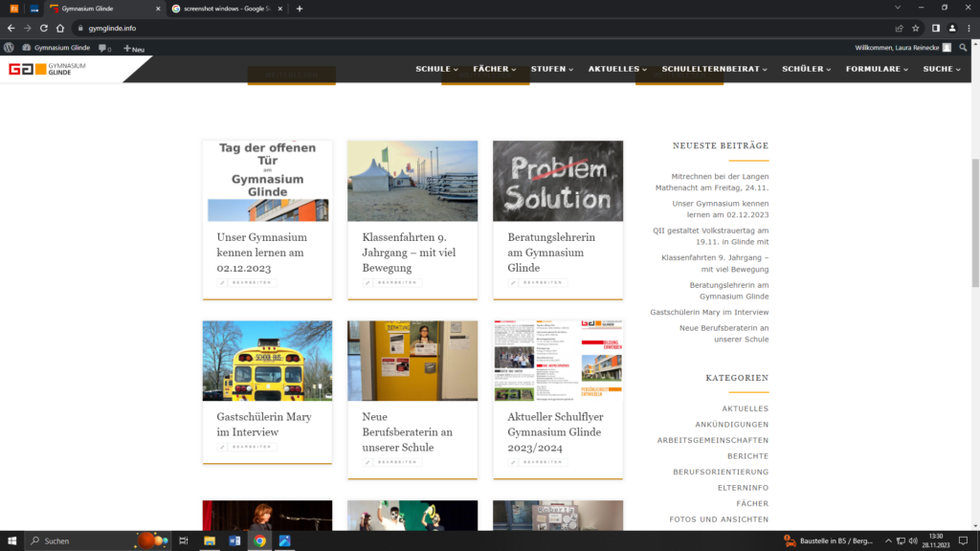Click '+ Neu' in the WordPress admin bar
Image resolution: width=980 pixels, height=551 pixels.
134,48
